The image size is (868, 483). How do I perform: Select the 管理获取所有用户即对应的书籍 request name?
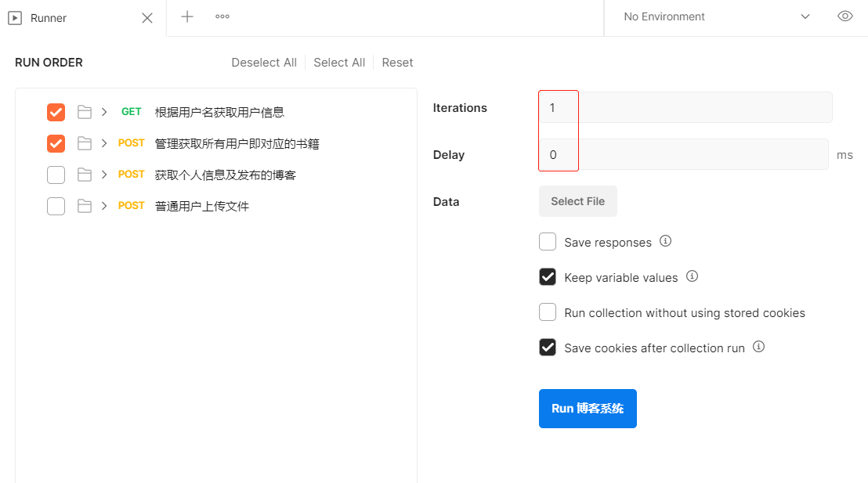pyautogui.click(x=237, y=144)
